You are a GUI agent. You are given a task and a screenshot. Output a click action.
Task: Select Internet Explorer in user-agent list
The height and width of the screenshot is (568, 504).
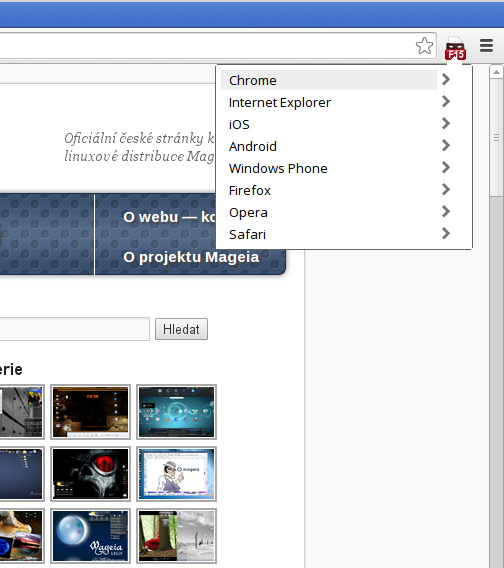[x=329, y=103]
